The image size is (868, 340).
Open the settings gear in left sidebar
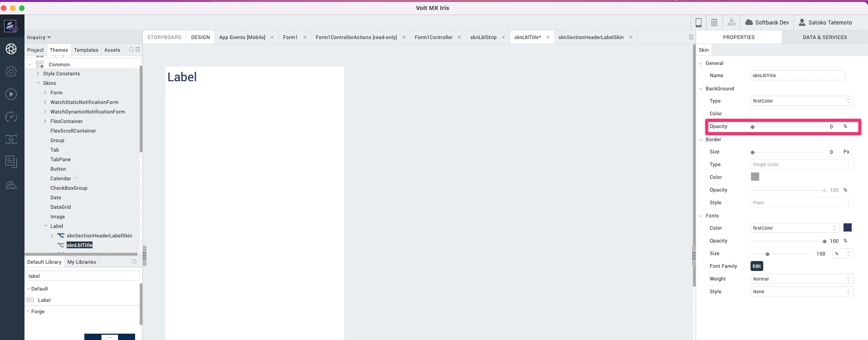[11, 72]
